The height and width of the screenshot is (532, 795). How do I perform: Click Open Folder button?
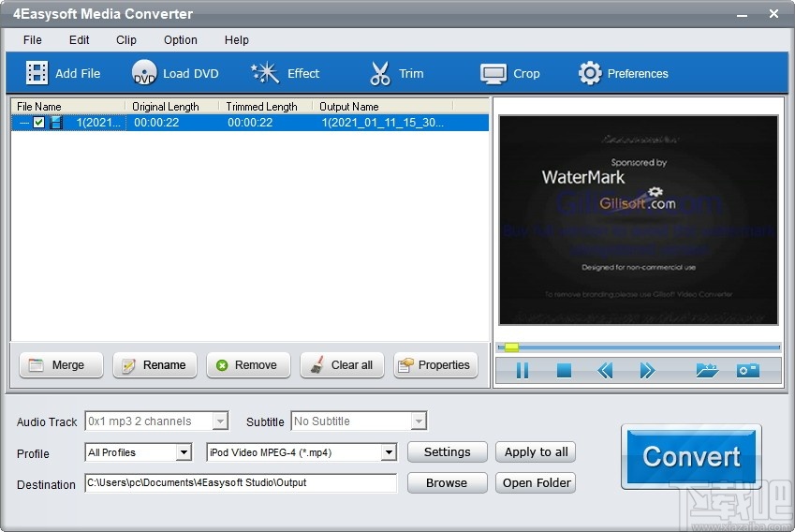click(536, 482)
